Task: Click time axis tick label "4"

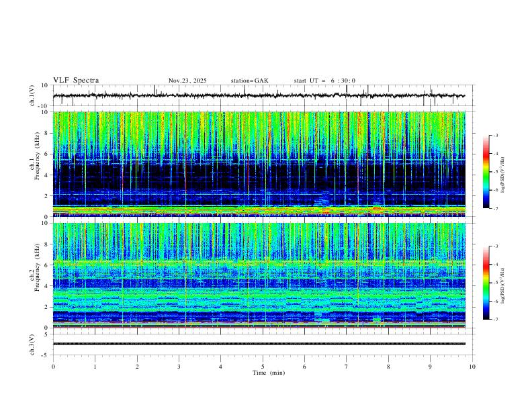Action: [x=220, y=367]
